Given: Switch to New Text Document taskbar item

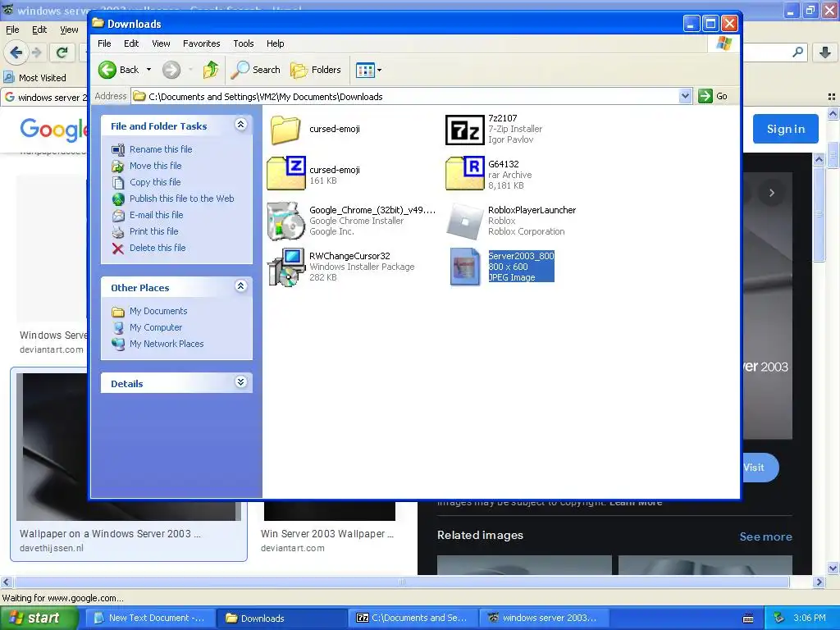Looking at the screenshot, I should [x=149, y=619].
